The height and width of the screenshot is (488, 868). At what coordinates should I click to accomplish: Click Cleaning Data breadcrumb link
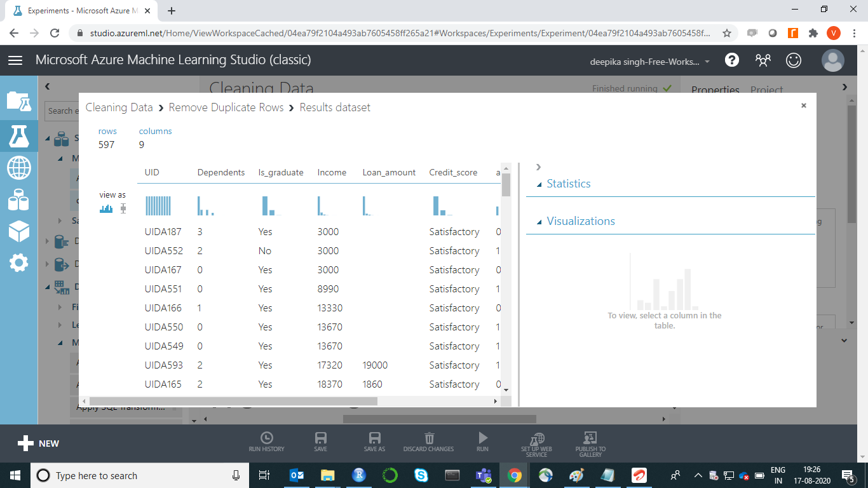(x=119, y=107)
